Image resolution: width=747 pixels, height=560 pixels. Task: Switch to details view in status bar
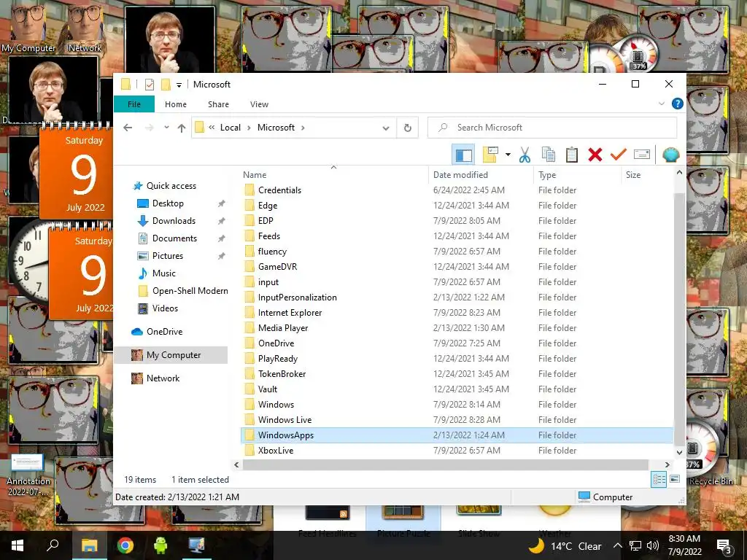pyautogui.click(x=659, y=479)
